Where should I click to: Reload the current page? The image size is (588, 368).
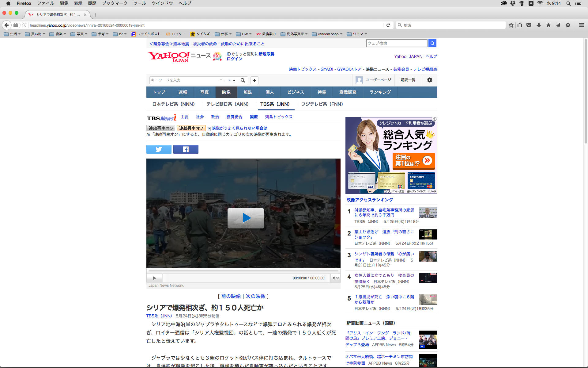pyautogui.click(x=388, y=25)
